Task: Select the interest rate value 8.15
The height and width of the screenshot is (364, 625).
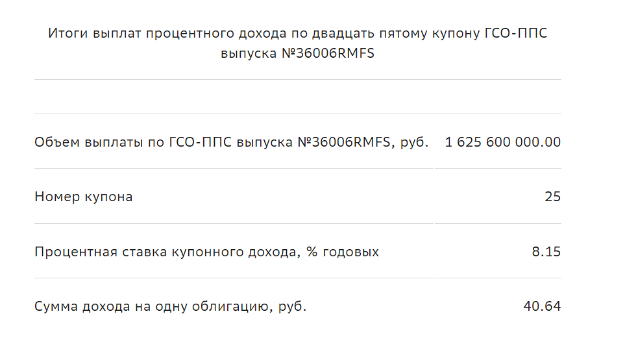Action: 546,252
